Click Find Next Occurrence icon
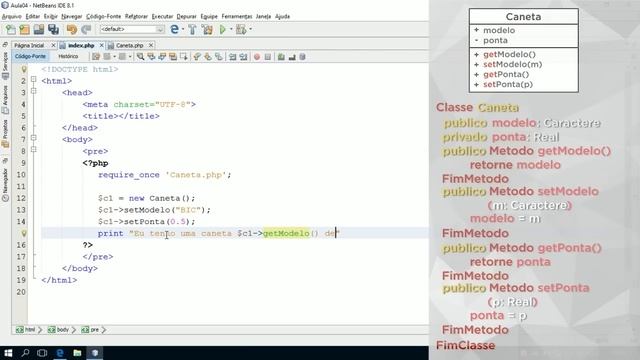 (162, 57)
